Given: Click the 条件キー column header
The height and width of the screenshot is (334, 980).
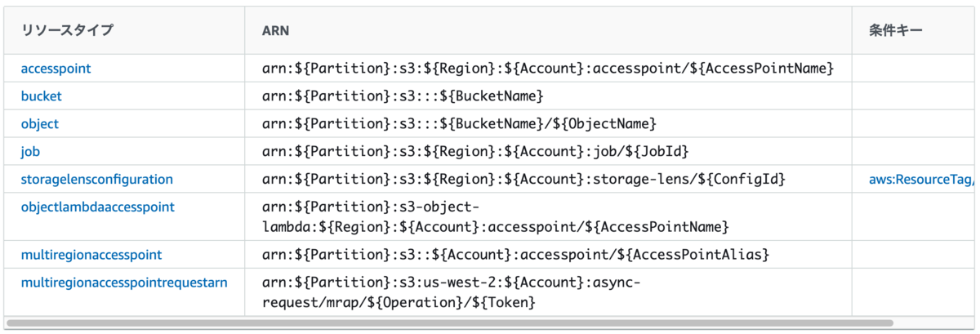Looking at the screenshot, I should tap(896, 30).
